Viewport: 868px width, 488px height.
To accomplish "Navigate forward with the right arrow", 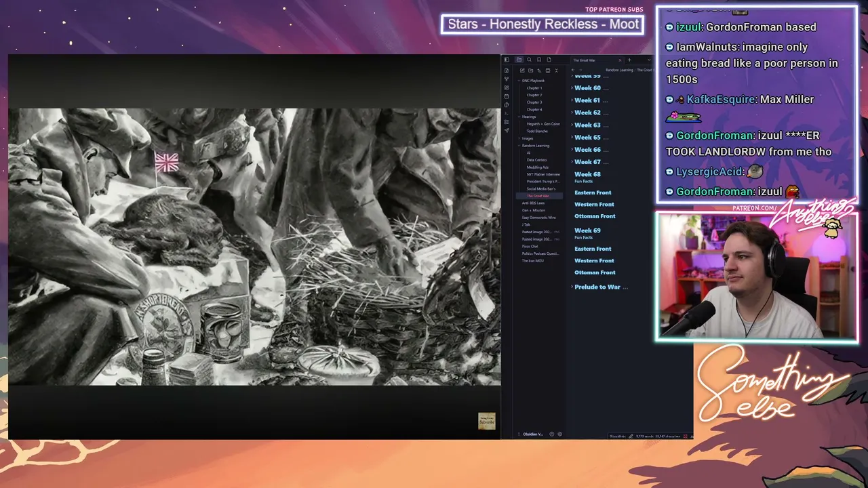I will click(580, 70).
